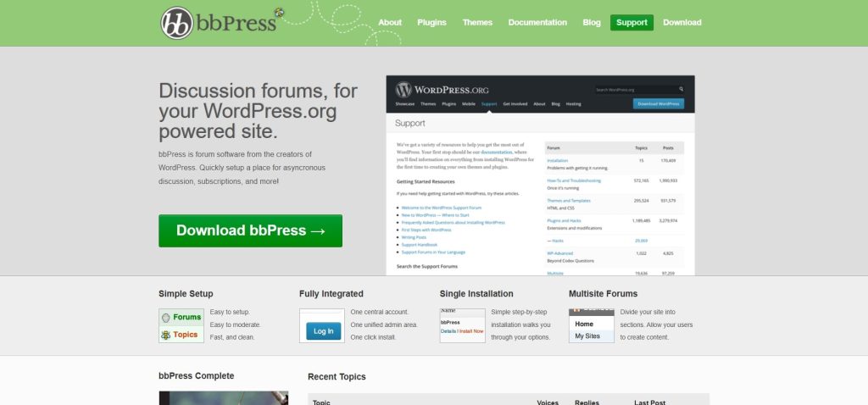This screenshot has height=405, width=868.
Task: Click the bbPress logo icon
Action: [177, 23]
